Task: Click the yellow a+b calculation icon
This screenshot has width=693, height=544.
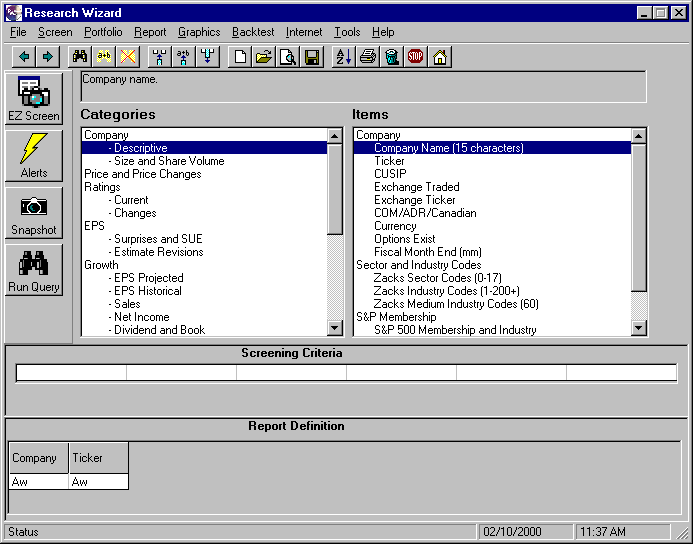Action: [x=104, y=57]
